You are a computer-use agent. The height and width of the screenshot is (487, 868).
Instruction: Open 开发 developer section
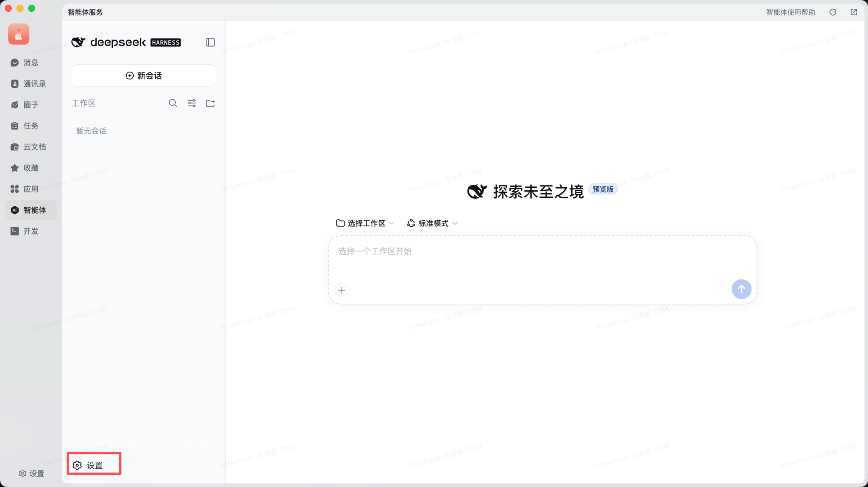[31, 231]
